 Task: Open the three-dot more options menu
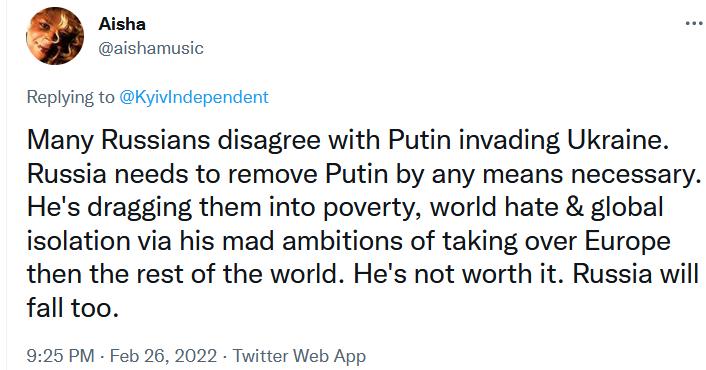pyautogui.click(x=695, y=23)
